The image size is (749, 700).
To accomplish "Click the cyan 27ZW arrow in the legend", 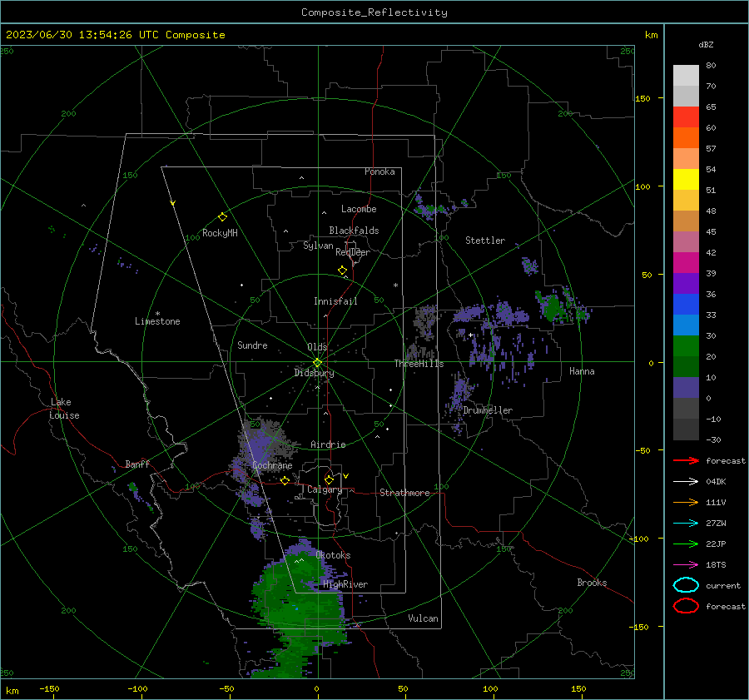I will [686, 524].
